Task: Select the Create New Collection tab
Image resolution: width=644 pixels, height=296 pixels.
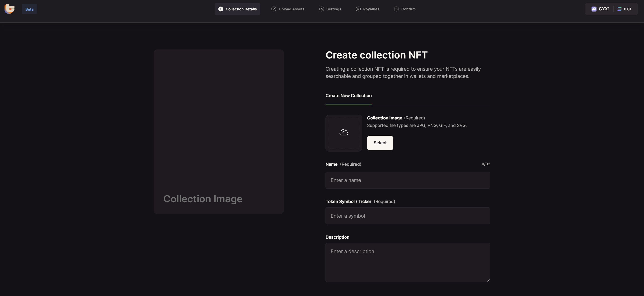Action: click(x=348, y=96)
